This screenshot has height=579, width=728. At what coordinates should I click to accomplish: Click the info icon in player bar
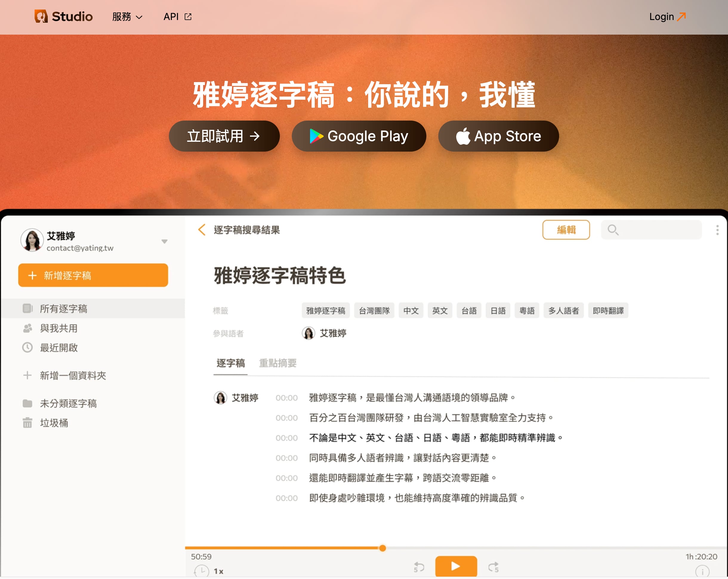click(x=702, y=572)
